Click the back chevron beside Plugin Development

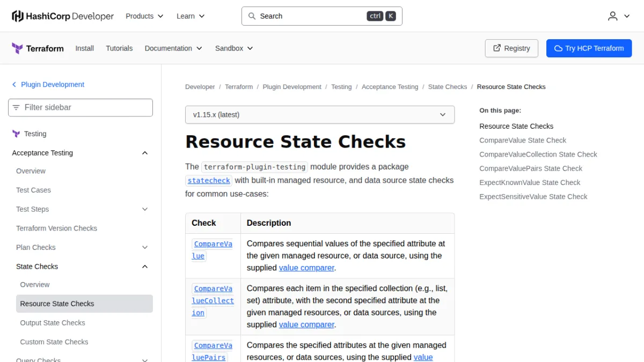coord(14,85)
